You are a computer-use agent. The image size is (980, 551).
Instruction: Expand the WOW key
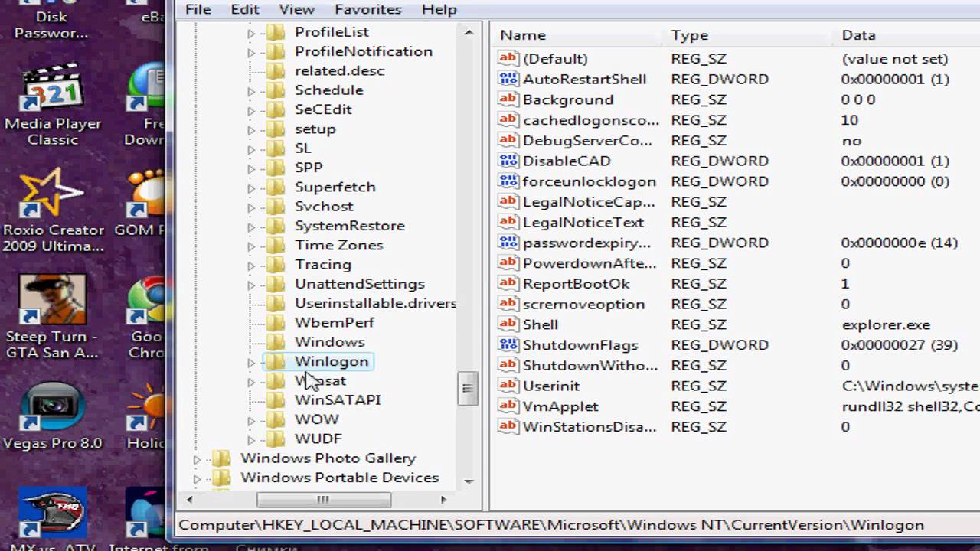pyautogui.click(x=251, y=420)
